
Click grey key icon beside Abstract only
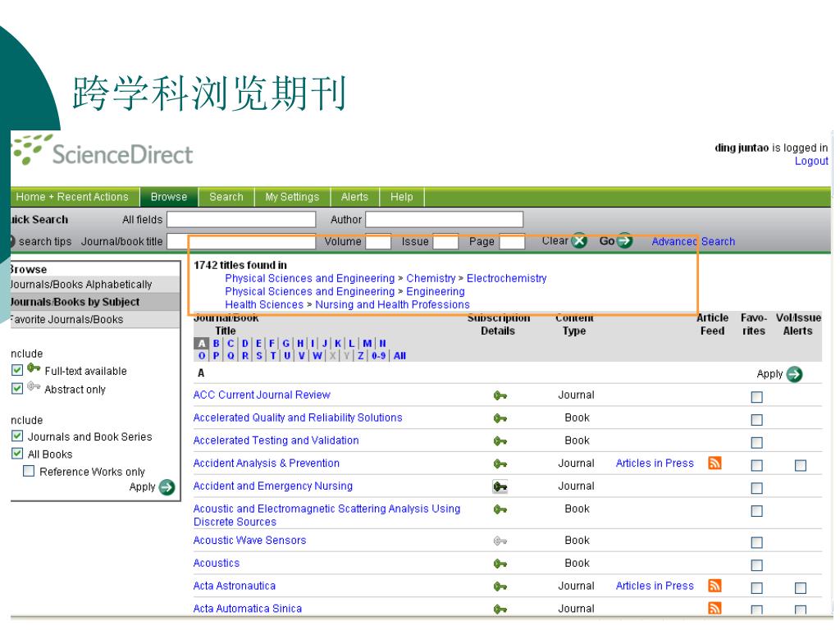point(34,386)
